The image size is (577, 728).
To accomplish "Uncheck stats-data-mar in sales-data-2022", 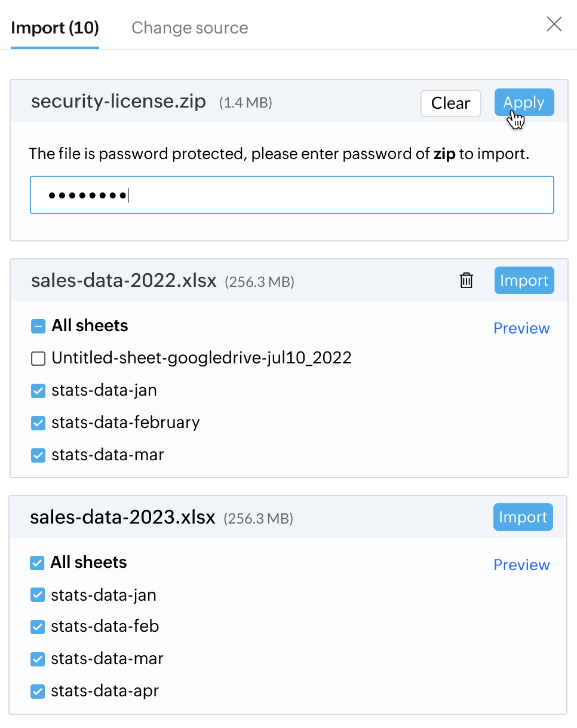I will click(x=38, y=455).
